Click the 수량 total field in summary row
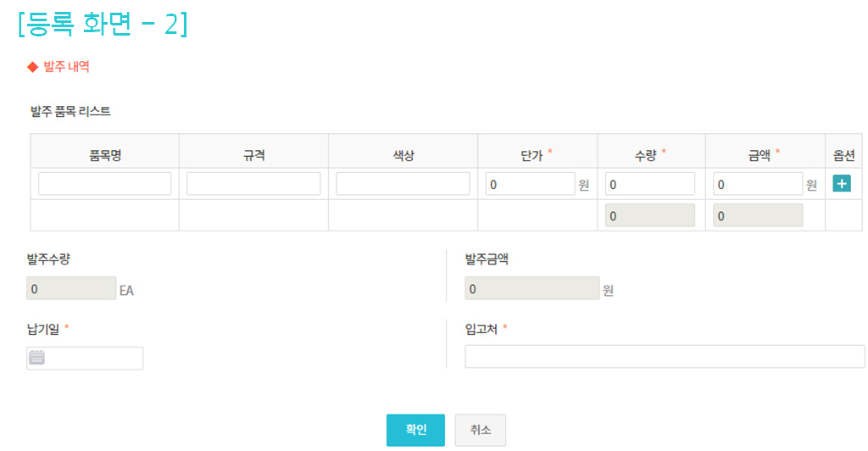This screenshot has height=451, width=868. coord(650,215)
